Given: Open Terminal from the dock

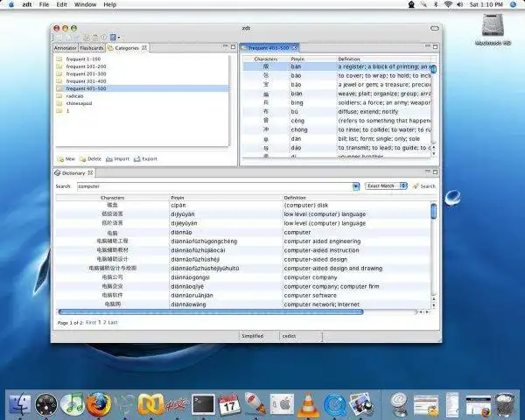Looking at the screenshot, I should (203, 403).
